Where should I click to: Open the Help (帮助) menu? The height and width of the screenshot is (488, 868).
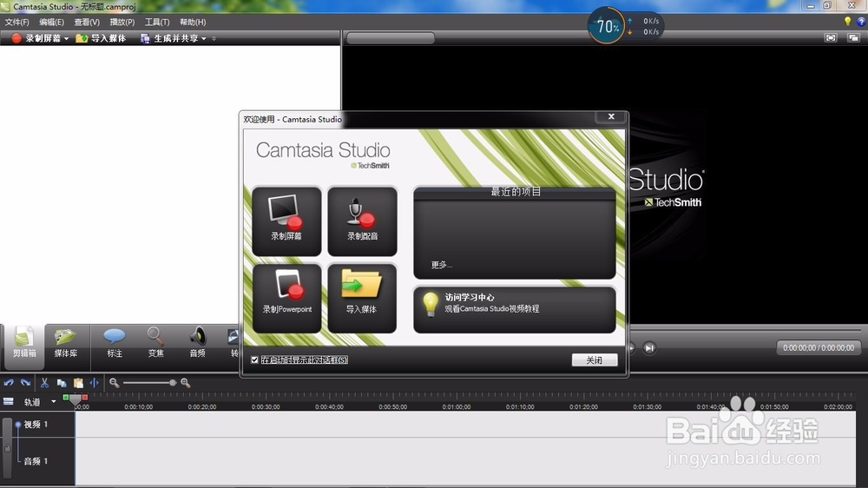coord(193,23)
